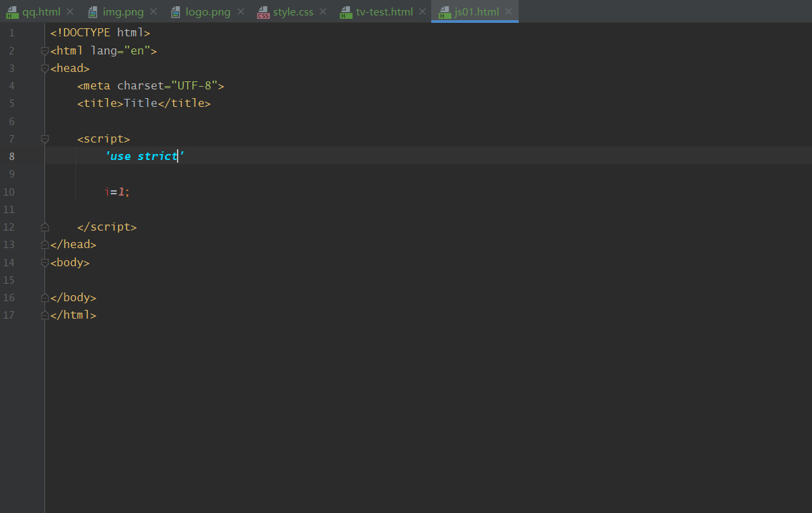
Task: Click fold end marker at closing script tag
Action: point(45,227)
